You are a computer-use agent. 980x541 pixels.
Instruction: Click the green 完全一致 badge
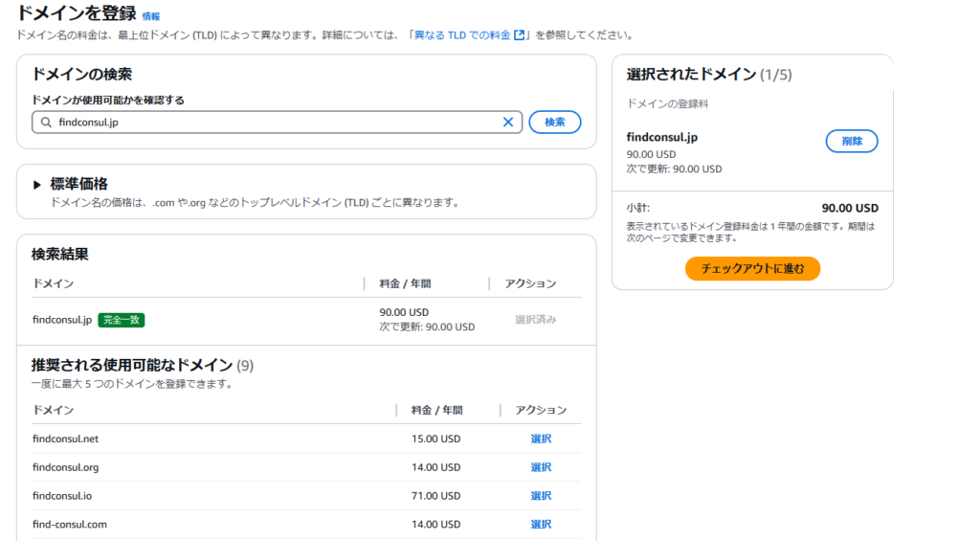121,320
